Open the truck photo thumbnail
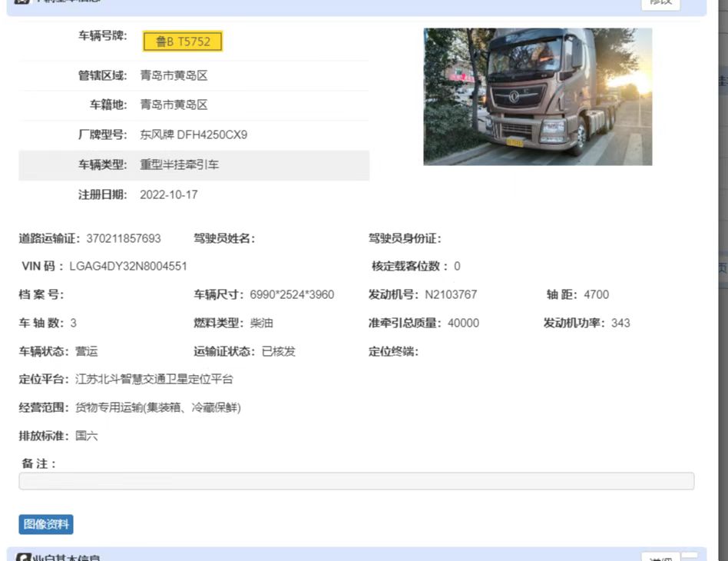728x561 pixels. click(x=538, y=97)
